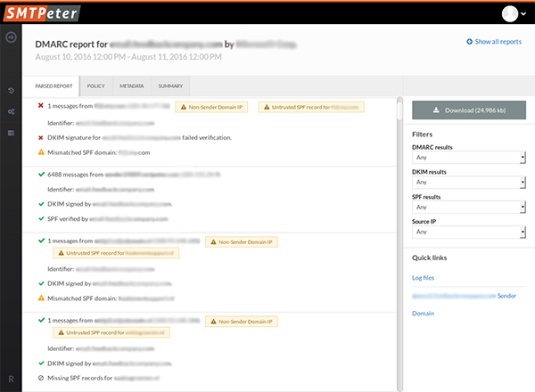Click the red X beside DKIM failed verification
Image resolution: width=535 pixels, height=392 pixels.
(41, 138)
